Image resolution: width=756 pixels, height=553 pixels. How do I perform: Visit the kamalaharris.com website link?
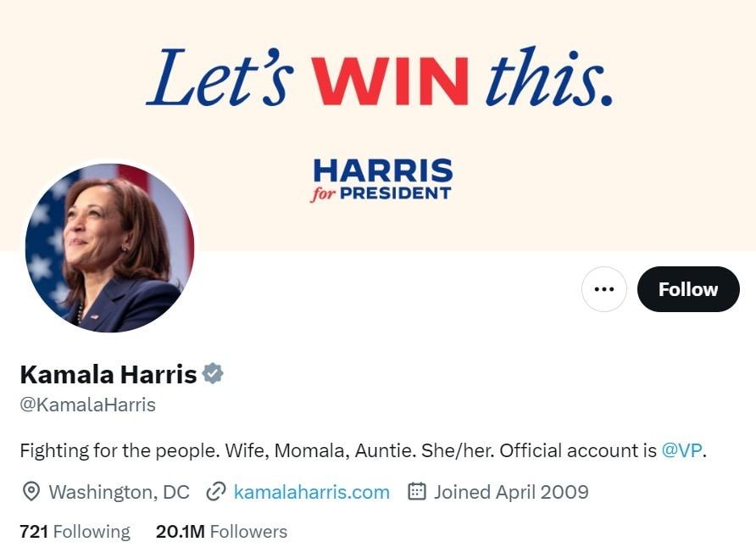pyautogui.click(x=311, y=492)
